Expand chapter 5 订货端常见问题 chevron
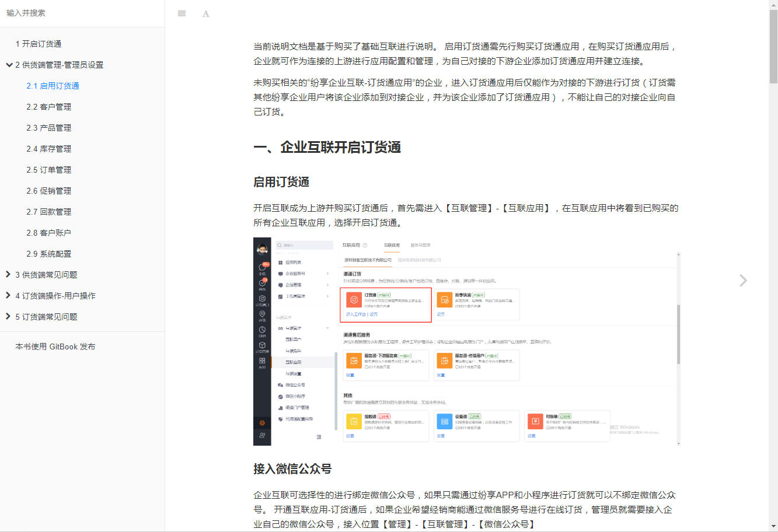778x532 pixels. pos(8,316)
